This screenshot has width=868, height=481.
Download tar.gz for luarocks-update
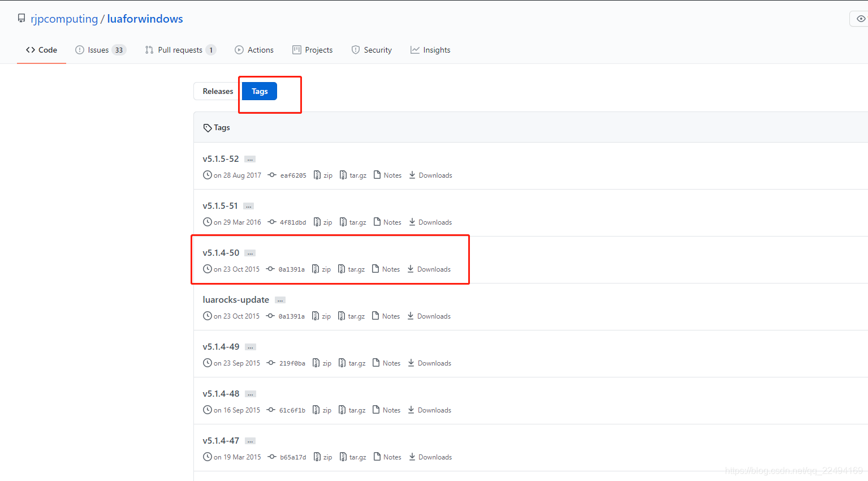[x=351, y=316]
